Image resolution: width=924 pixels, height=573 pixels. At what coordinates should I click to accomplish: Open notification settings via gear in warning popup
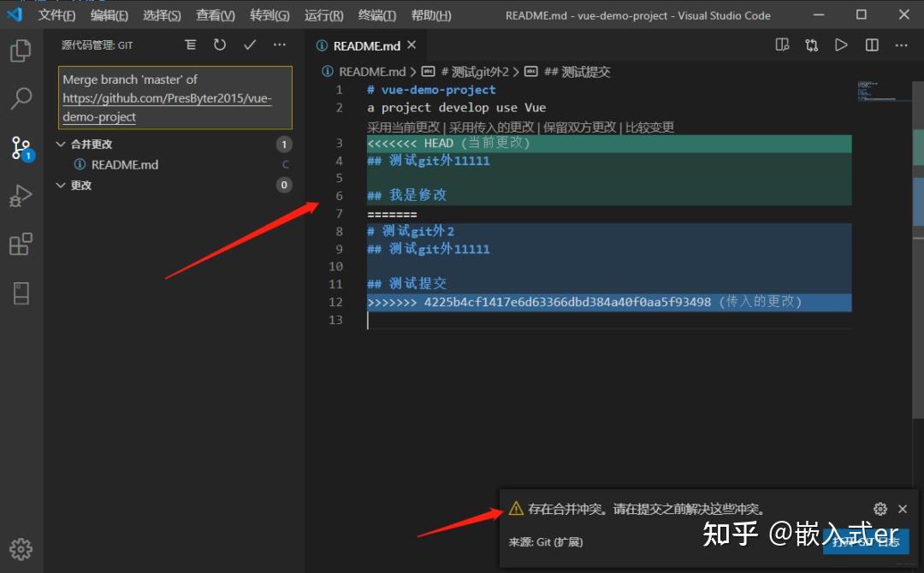880,508
